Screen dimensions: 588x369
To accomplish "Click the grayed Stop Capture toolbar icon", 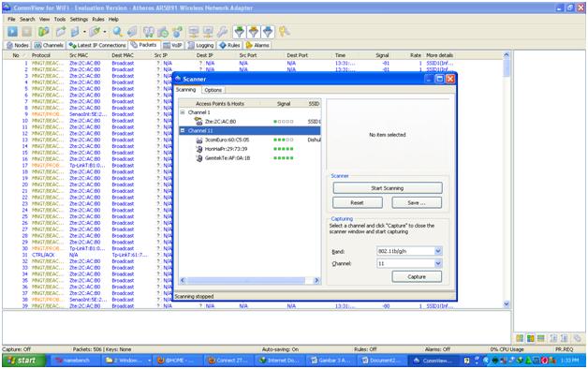I will coord(26,32).
